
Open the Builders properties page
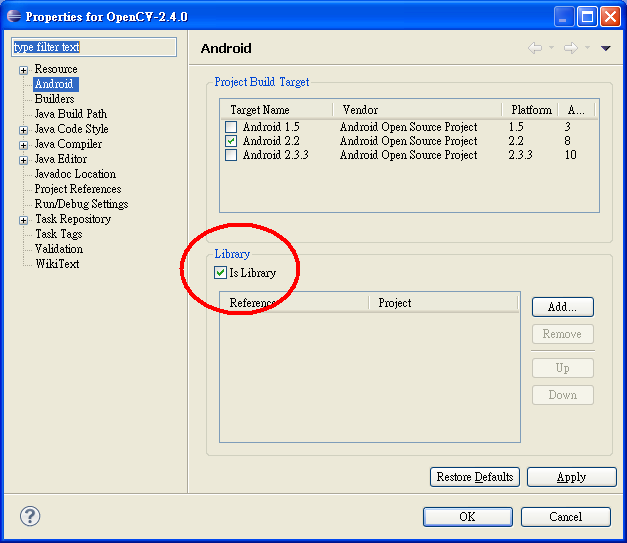pyautogui.click(x=54, y=99)
